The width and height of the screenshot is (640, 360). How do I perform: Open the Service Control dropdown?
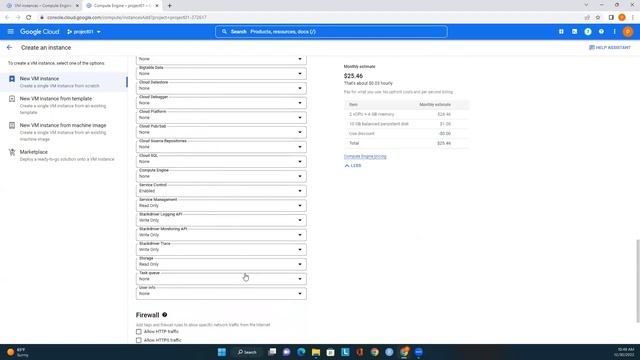tap(221, 191)
